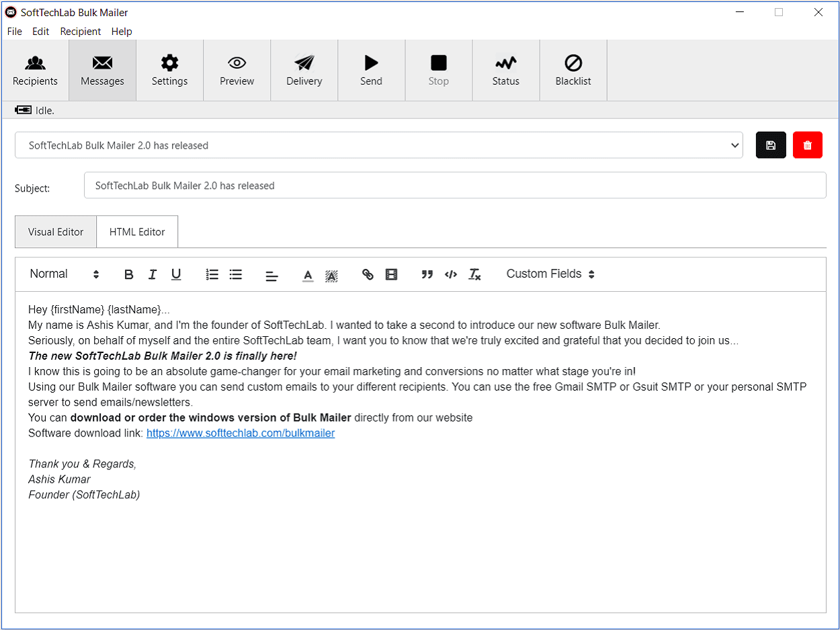Click the 'absolute game-changer' sentence
This screenshot has width=840, height=630.
coord(332,371)
